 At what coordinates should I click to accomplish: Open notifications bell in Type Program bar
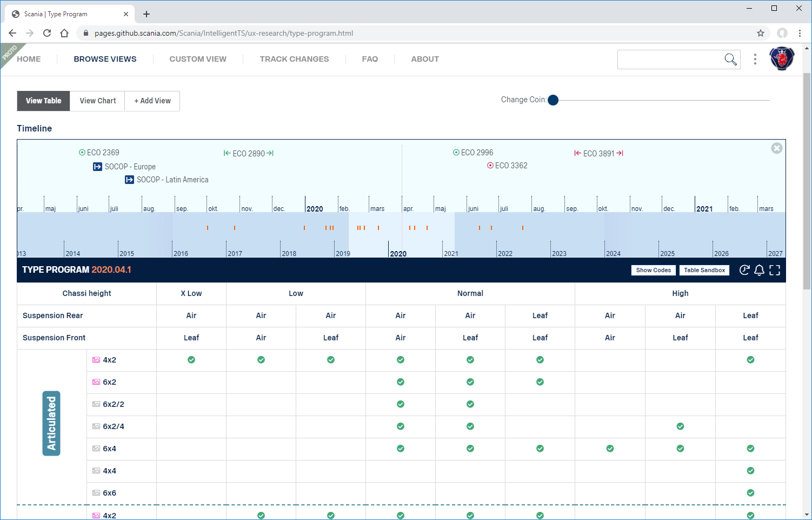click(759, 270)
